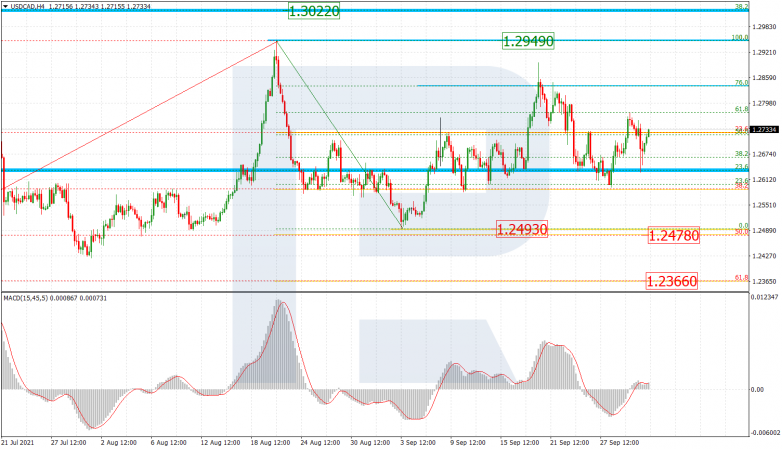Click the current price tag 1.27334
The height and width of the screenshot is (449, 782).
click(x=765, y=130)
